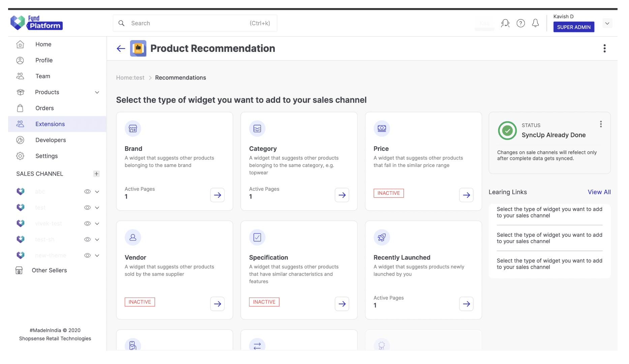Click the Orders bag icon in sidebar
Viewport: 629px width, 364px height.
(20, 108)
